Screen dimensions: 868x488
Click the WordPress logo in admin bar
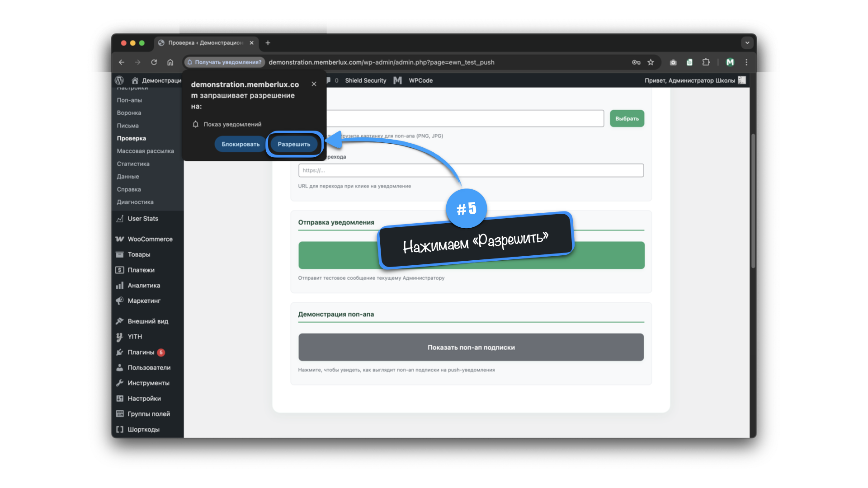119,80
